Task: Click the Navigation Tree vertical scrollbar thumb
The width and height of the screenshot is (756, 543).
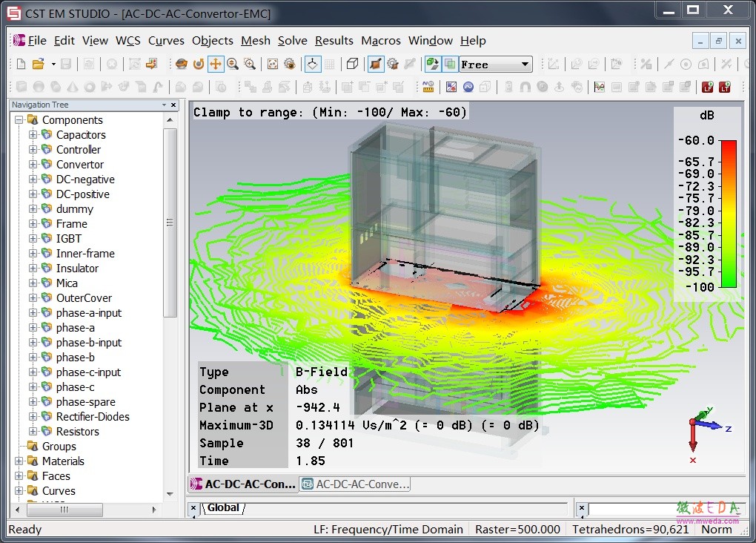Action: coord(170,223)
